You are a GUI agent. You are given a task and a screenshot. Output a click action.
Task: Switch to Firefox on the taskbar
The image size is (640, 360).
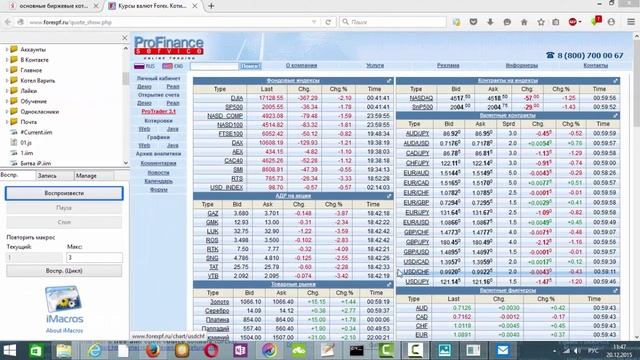(x=153, y=351)
